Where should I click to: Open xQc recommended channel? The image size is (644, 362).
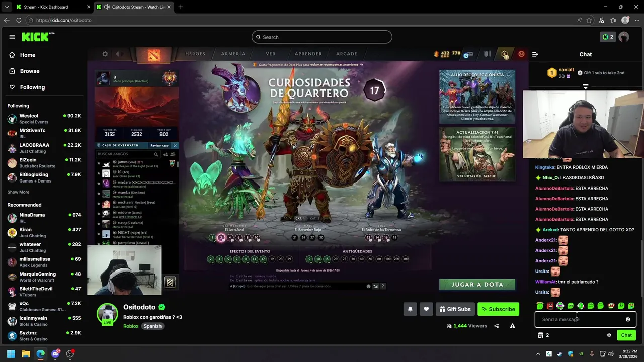click(44, 306)
